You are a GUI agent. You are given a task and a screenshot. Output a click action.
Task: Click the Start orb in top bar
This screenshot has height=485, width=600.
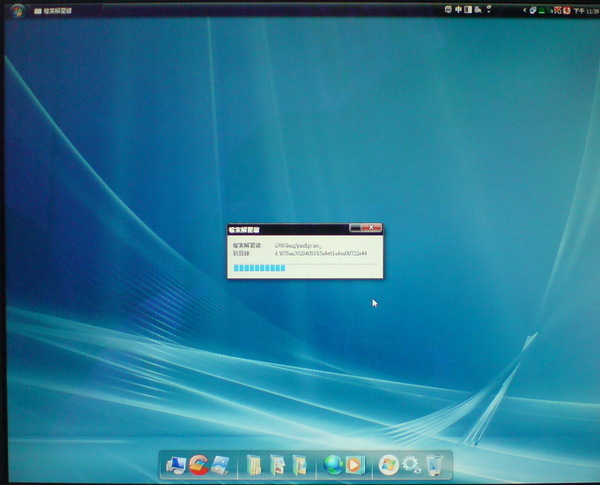click(17, 10)
